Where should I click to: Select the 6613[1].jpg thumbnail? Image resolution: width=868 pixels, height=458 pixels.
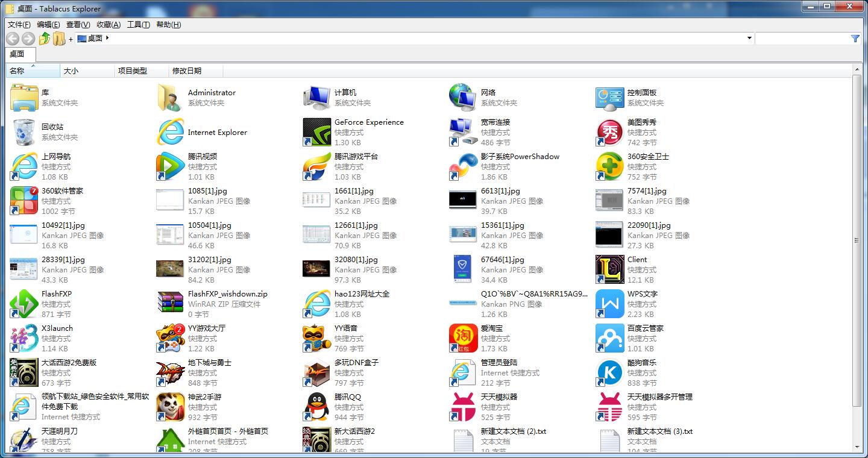464,200
